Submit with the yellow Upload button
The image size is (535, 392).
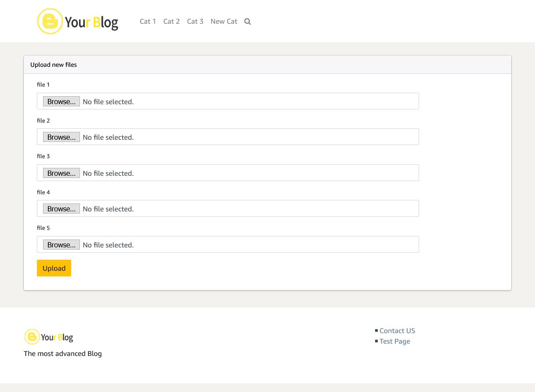[x=54, y=268]
